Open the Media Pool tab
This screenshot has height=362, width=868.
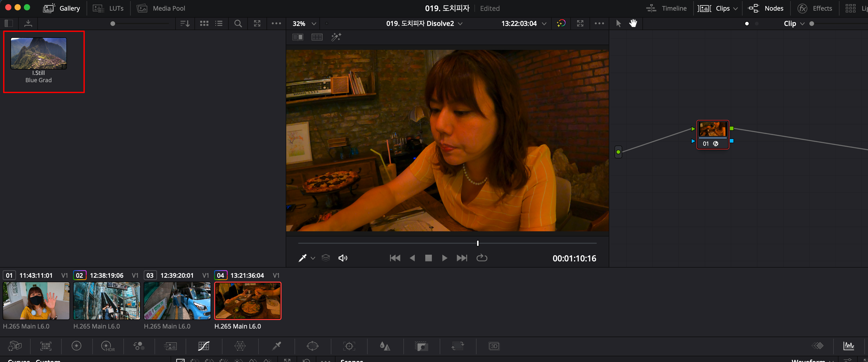161,8
